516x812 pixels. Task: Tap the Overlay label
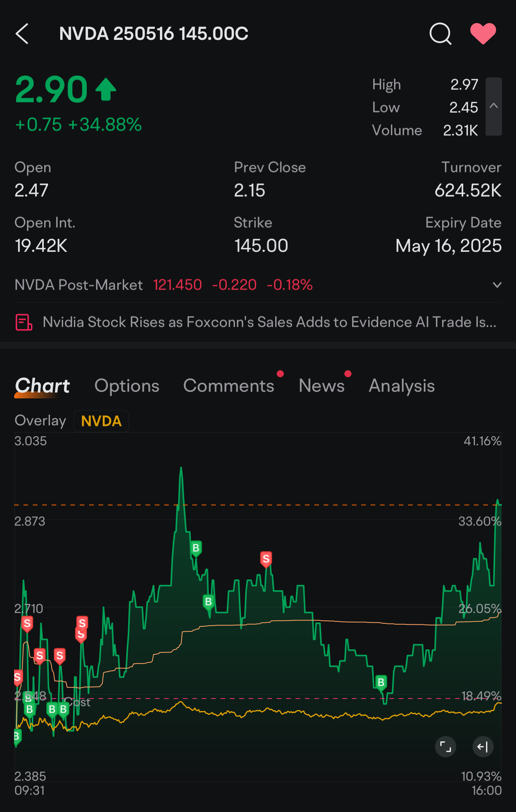40,421
